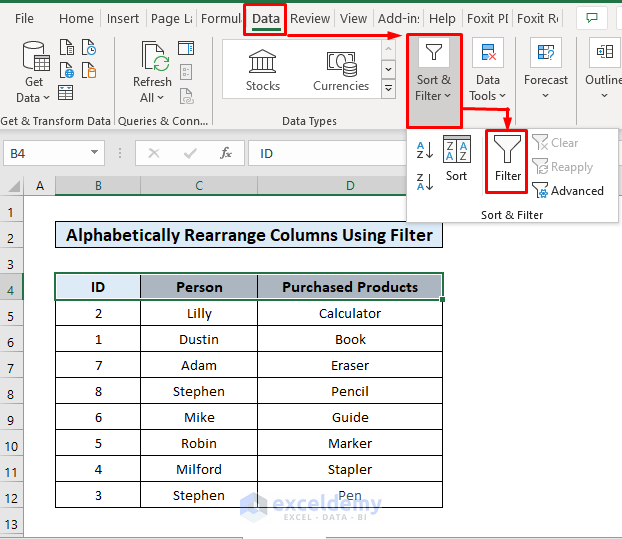Click the Enter formula checkmark icon
The width and height of the screenshot is (622, 539).
tap(190, 153)
